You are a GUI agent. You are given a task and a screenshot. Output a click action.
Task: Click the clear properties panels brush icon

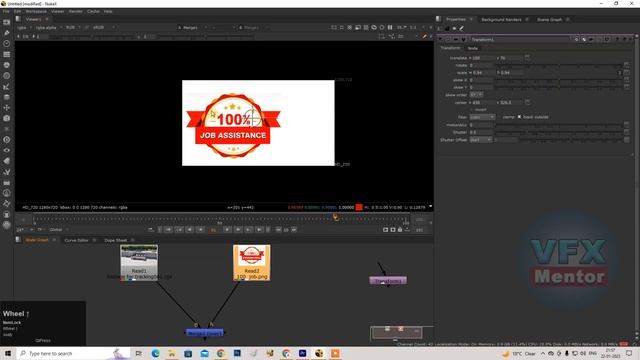pos(462,28)
